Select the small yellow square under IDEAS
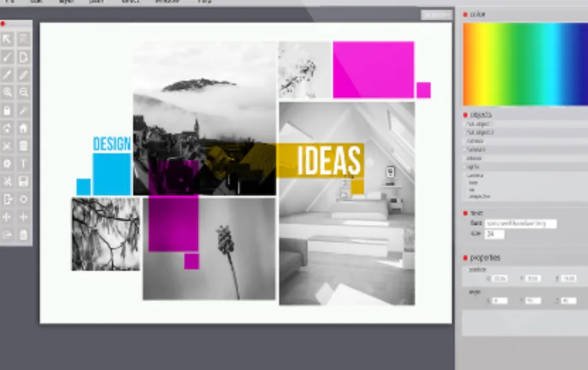Viewport: 588px width, 370px height. (x=357, y=187)
